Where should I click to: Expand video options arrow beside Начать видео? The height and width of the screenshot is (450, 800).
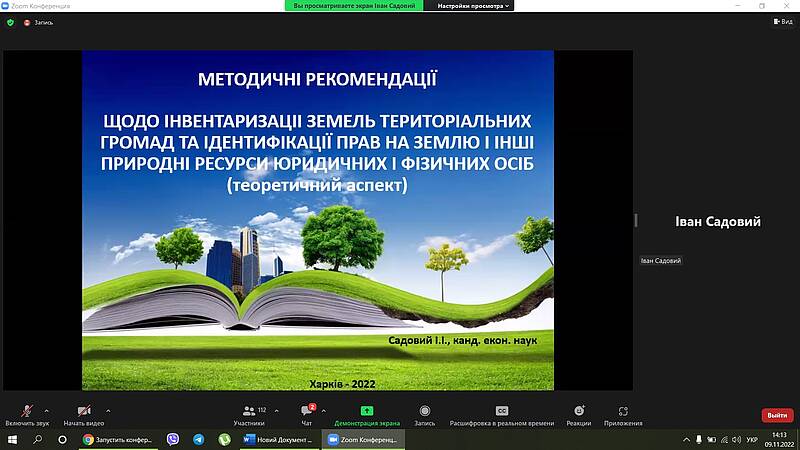[108, 411]
